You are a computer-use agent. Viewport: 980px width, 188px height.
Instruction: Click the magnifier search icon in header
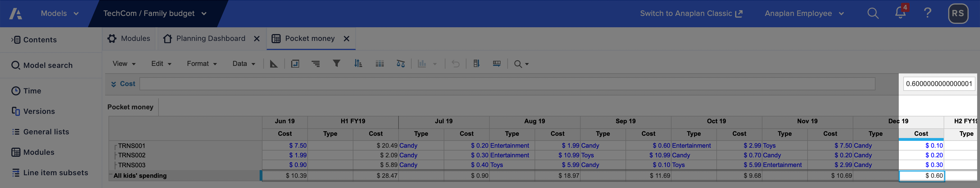coord(873,13)
